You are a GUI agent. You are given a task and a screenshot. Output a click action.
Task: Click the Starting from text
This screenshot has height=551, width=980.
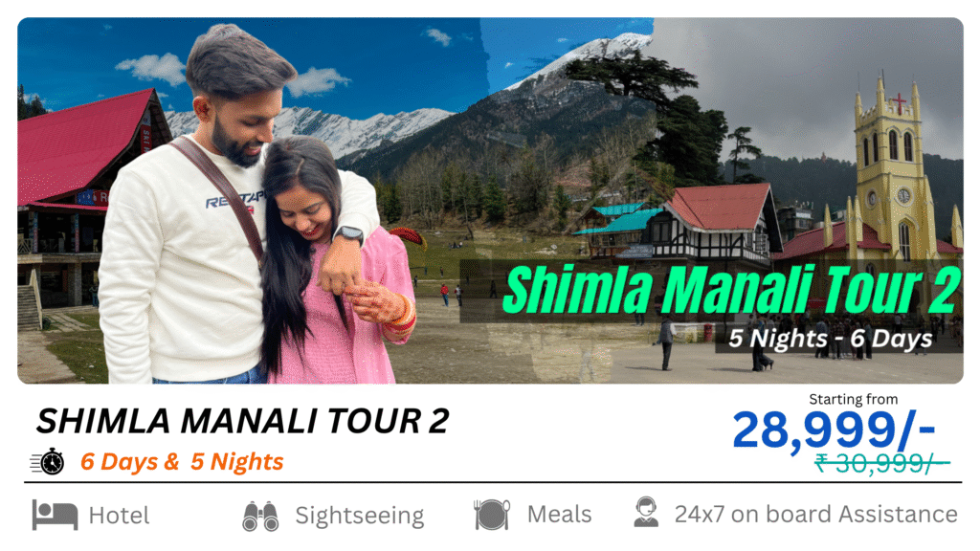(853, 399)
